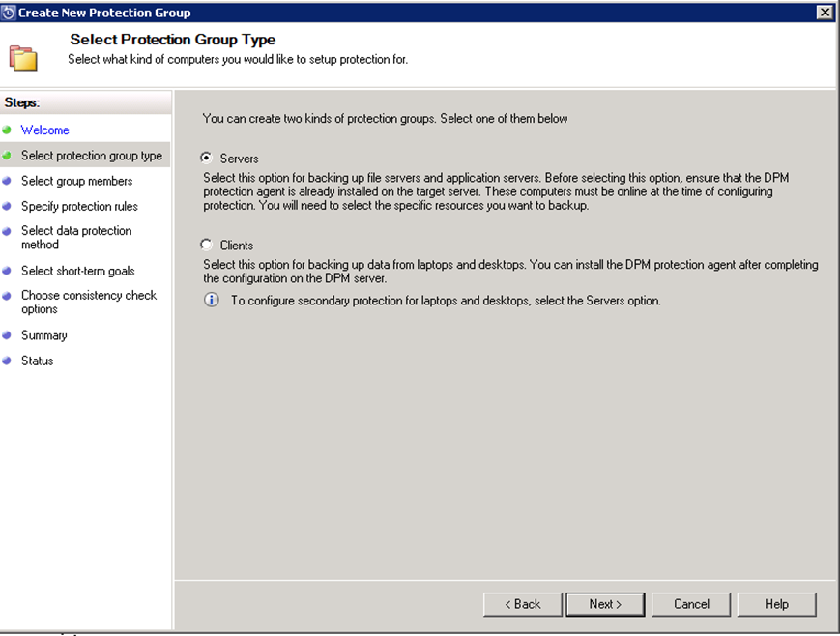This screenshot has height=636, width=840.
Task: Click the green bullet beside Welcome step
Action: click(7, 130)
